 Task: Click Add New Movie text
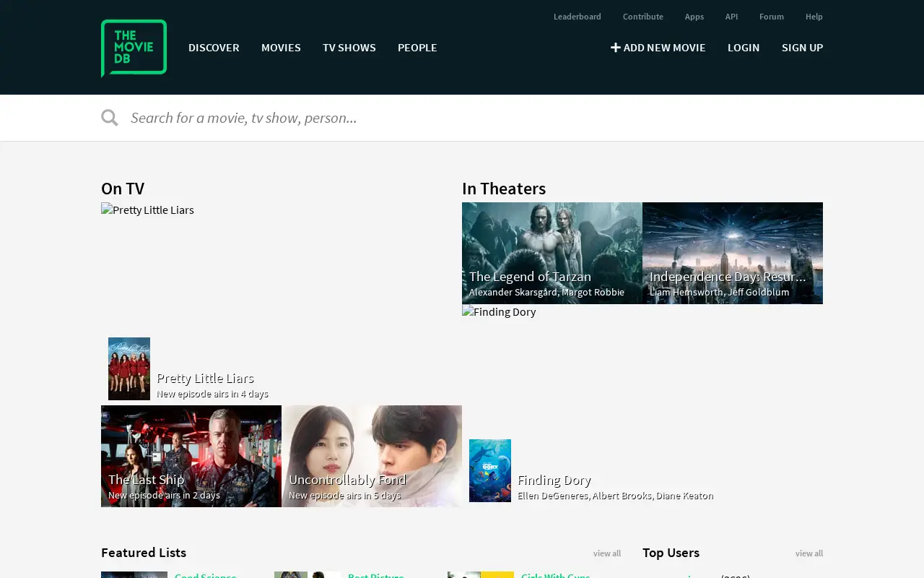coord(665,48)
